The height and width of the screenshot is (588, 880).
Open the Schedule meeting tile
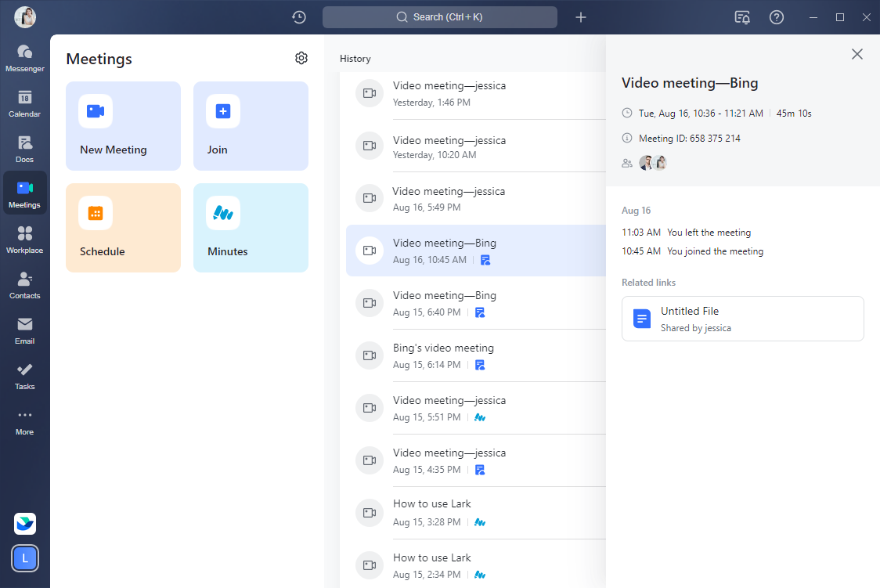coord(123,228)
